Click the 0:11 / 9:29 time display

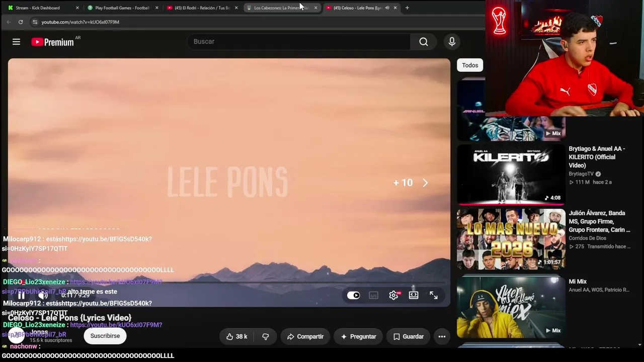coord(75,296)
